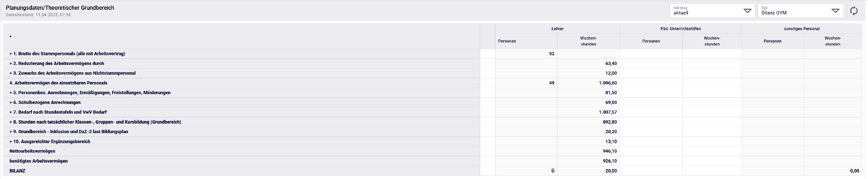
Task: Click the Päd. Unterrichtshilfen column header
Action: 680,29
